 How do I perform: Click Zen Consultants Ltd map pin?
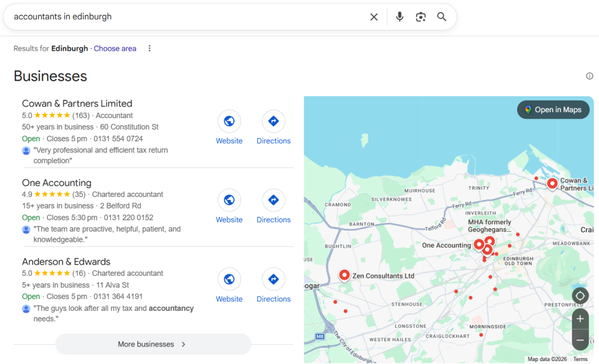coord(345,275)
